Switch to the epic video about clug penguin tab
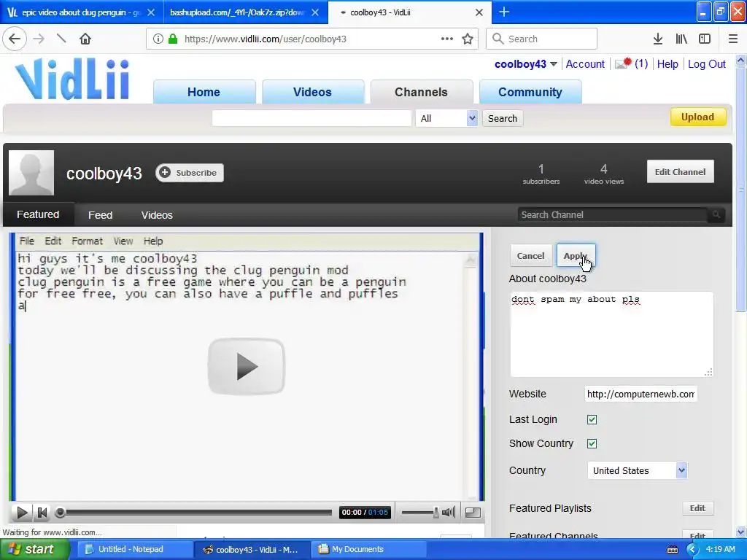 point(82,12)
